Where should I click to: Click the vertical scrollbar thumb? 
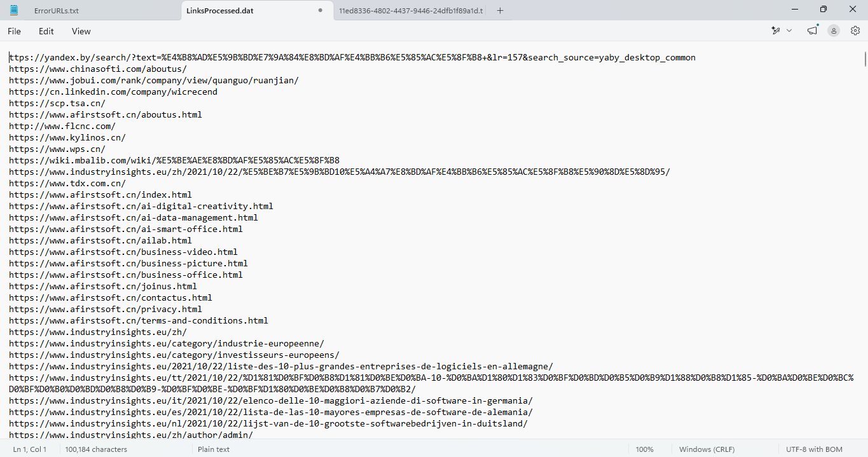coord(865,58)
